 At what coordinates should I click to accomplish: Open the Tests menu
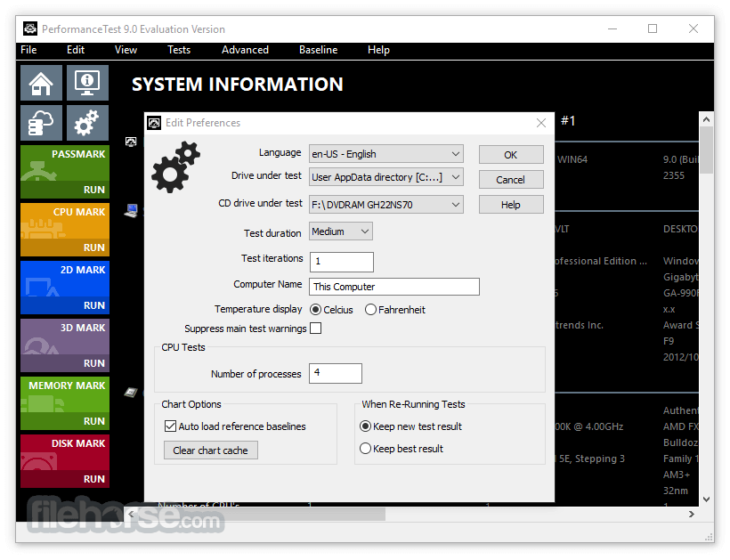tap(179, 50)
